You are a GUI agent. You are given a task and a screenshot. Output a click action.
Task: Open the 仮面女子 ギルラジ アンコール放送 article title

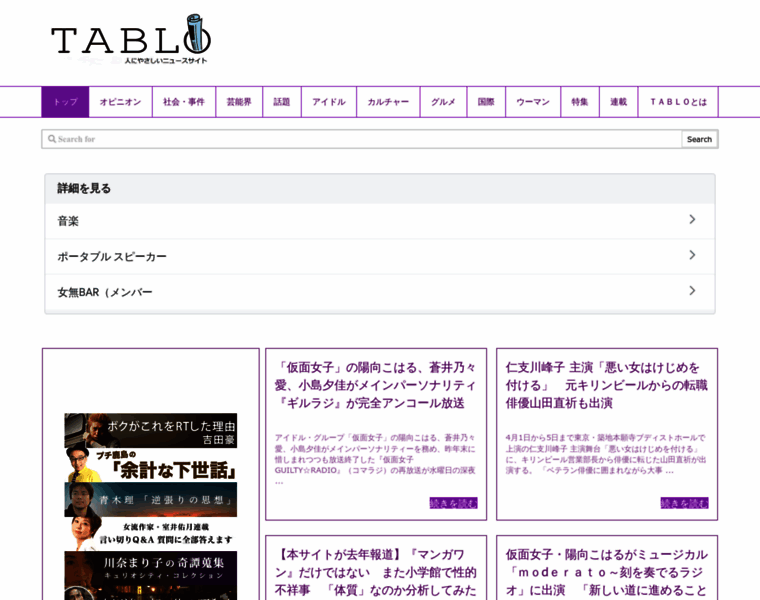(376, 385)
